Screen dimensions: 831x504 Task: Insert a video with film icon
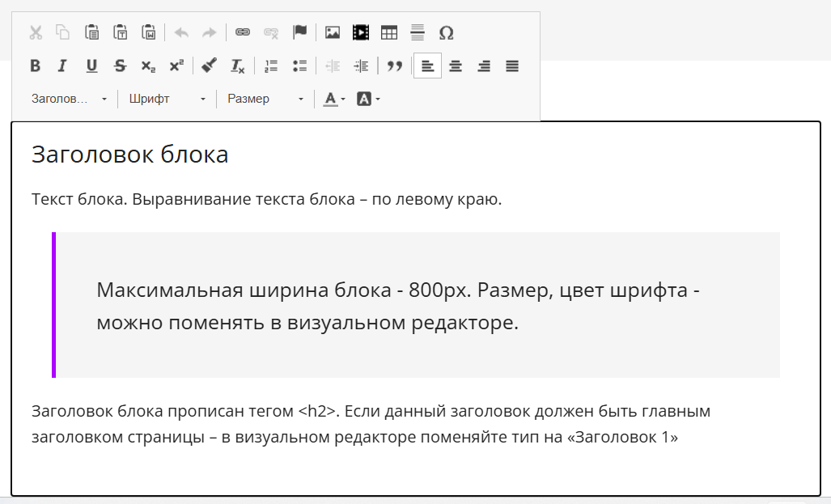click(361, 33)
